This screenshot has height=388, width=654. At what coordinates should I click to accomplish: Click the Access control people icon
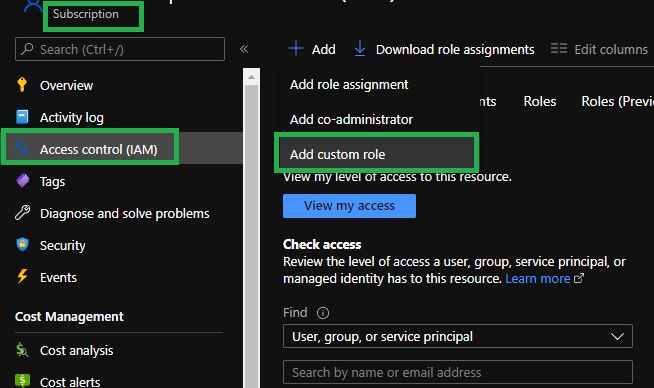pyautogui.click(x=22, y=149)
